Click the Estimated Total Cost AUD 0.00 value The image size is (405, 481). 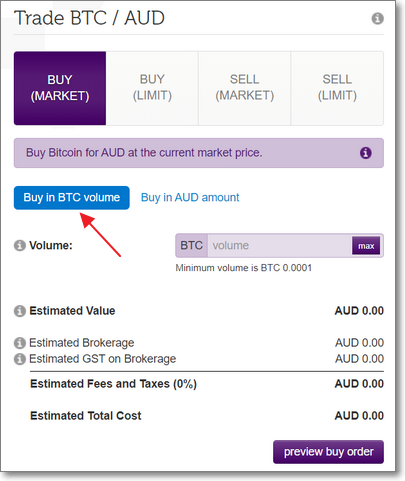(x=359, y=416)
